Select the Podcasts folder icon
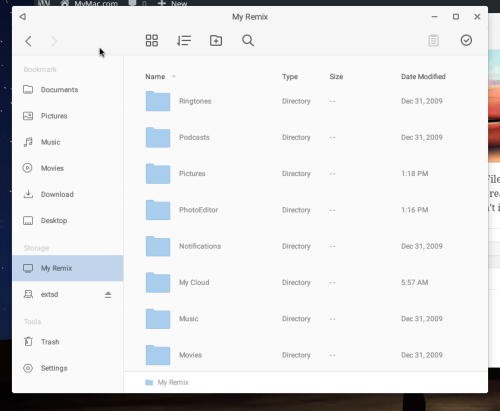The width and height of the screenshot is (500, 411). click(158, 137)
